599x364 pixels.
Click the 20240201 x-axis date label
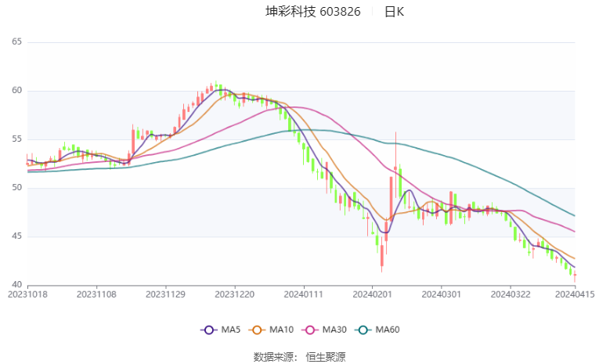(372, 294)
